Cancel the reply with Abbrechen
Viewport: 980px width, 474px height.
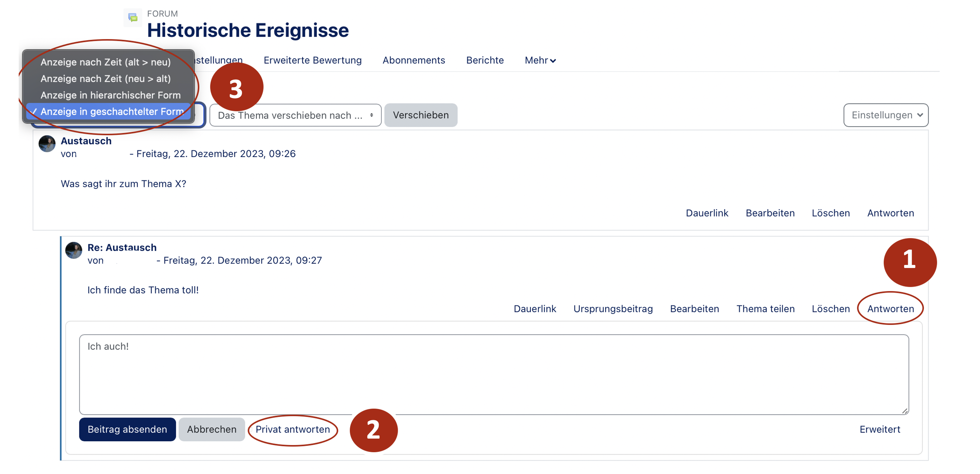coord(212,429)
